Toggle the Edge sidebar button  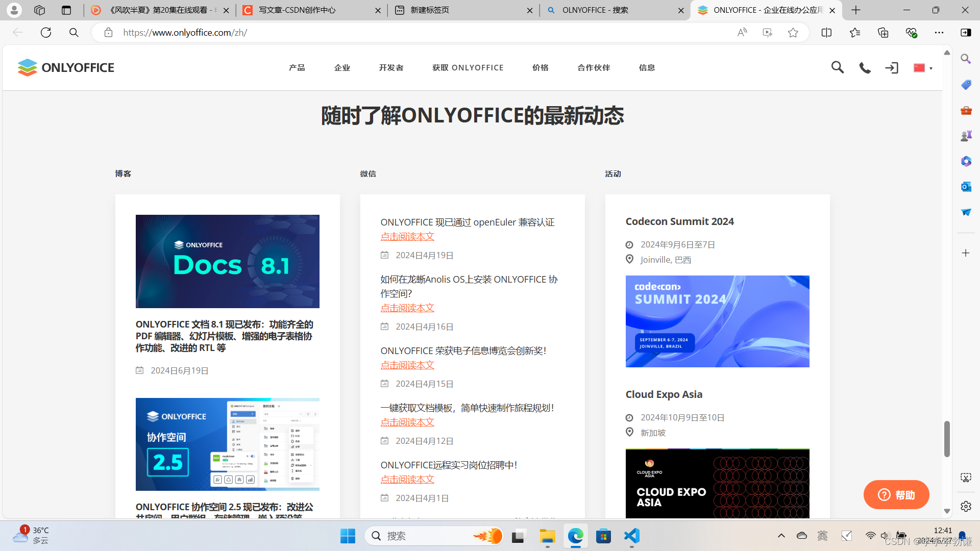(966, 33)
